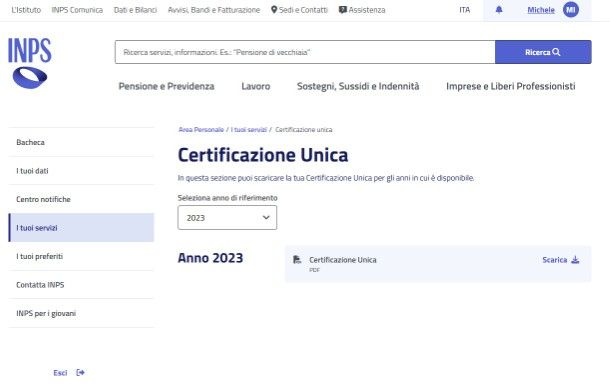
Task: Click the Seleziona anno di riferimento label
Action: [x=228, y=198]
